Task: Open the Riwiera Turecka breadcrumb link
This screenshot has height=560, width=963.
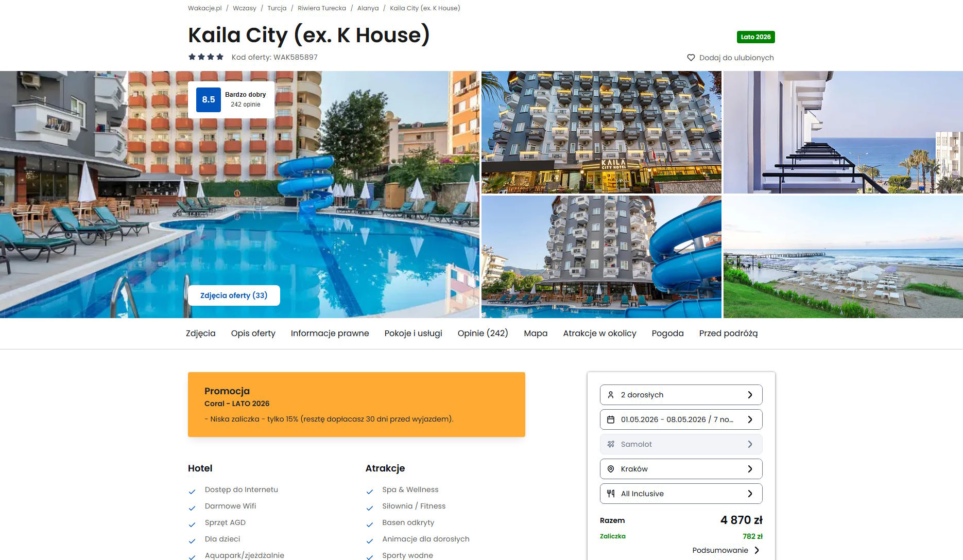Action: pos(322,8)
